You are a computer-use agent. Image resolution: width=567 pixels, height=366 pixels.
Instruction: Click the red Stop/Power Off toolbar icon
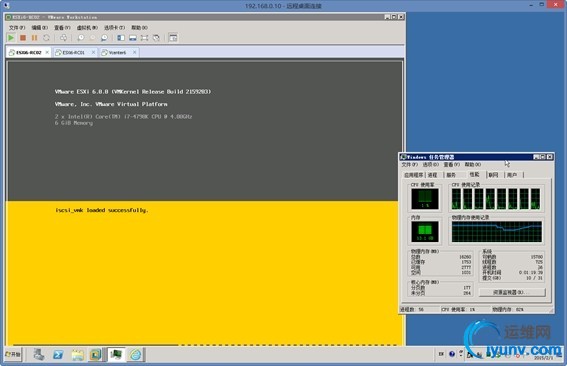coord(23,38)
